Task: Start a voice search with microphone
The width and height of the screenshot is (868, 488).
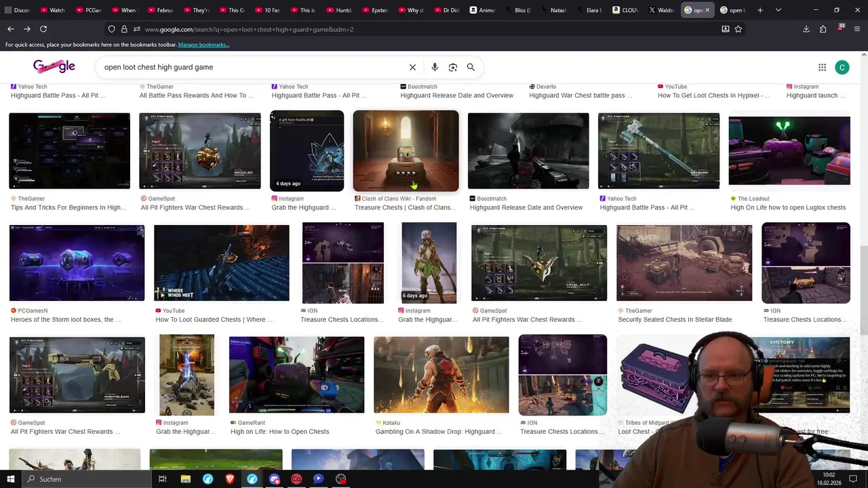Action: [x=435, y=67]
